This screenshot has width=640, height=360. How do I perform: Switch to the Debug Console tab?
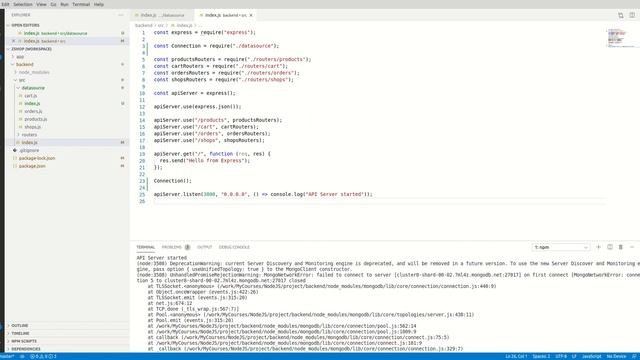[x=234, y=247]
